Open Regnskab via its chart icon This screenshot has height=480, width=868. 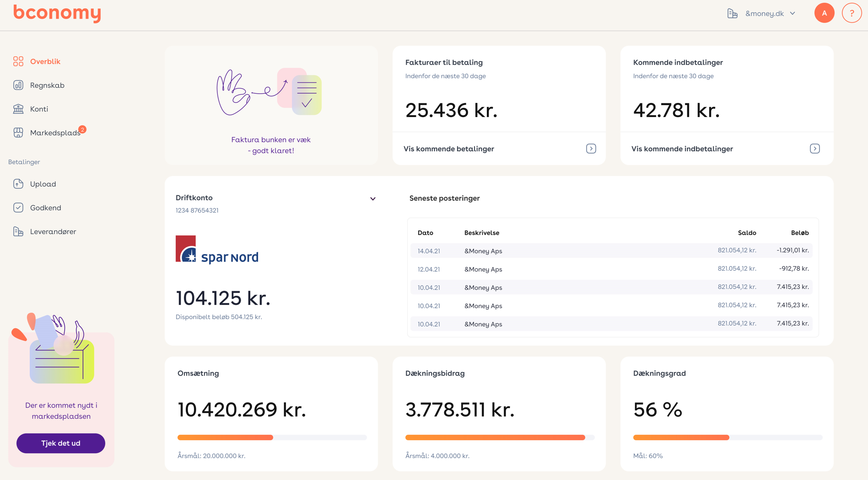tap(18, 85)
